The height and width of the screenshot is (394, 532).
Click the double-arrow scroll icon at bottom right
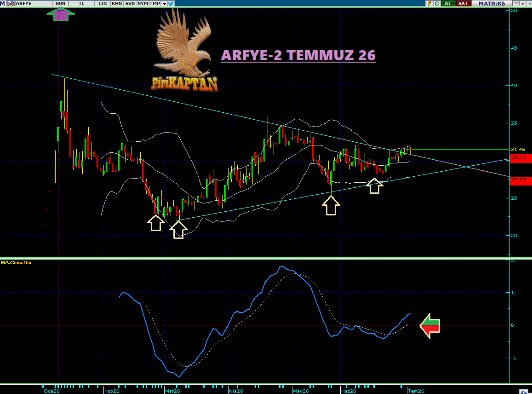pyautogui.click(x=525, y=392)
